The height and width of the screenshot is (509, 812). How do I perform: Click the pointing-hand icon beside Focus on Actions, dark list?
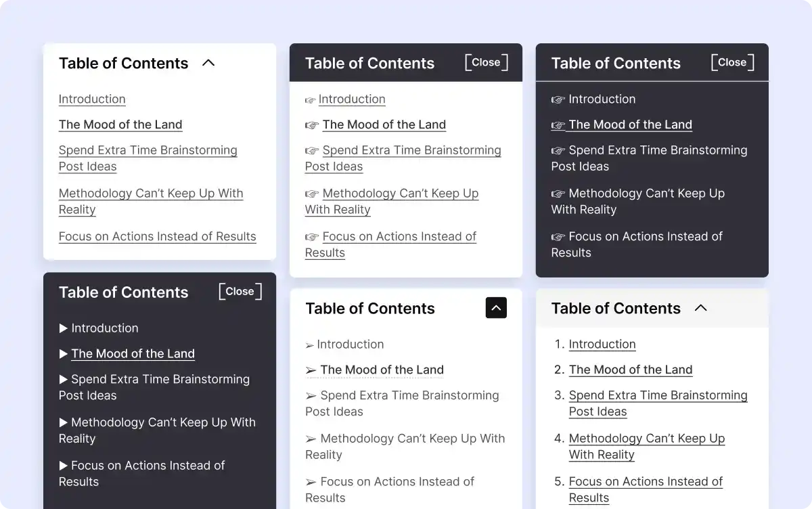[558, 237]
